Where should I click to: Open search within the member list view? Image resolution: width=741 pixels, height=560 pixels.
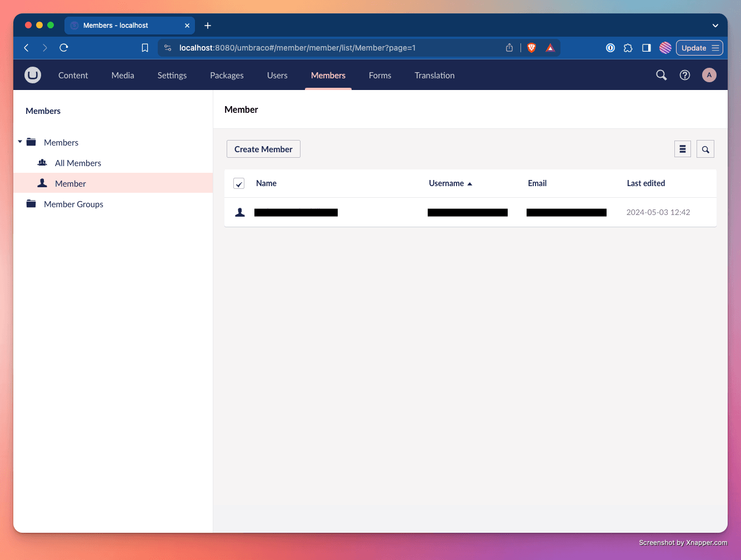705,149
